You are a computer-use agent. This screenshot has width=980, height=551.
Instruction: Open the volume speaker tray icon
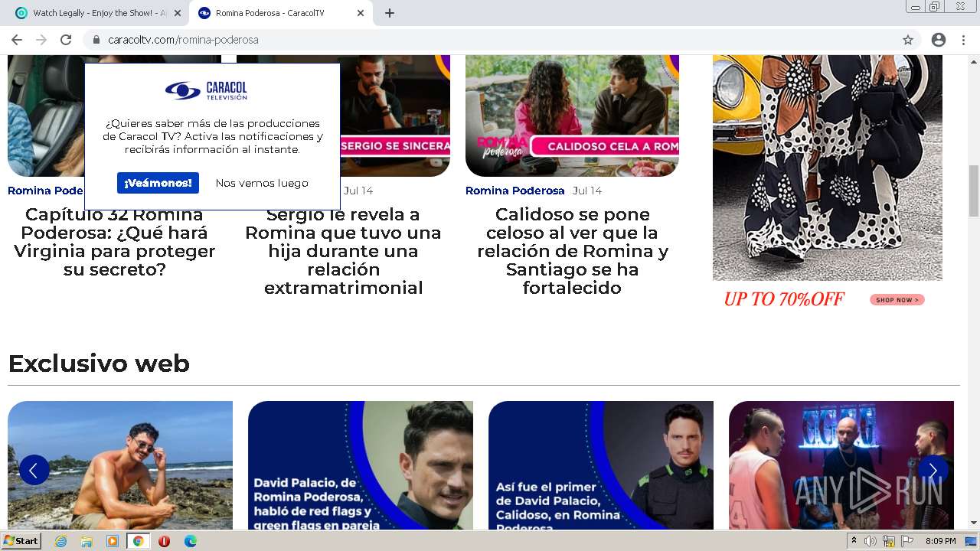[871, 541]
